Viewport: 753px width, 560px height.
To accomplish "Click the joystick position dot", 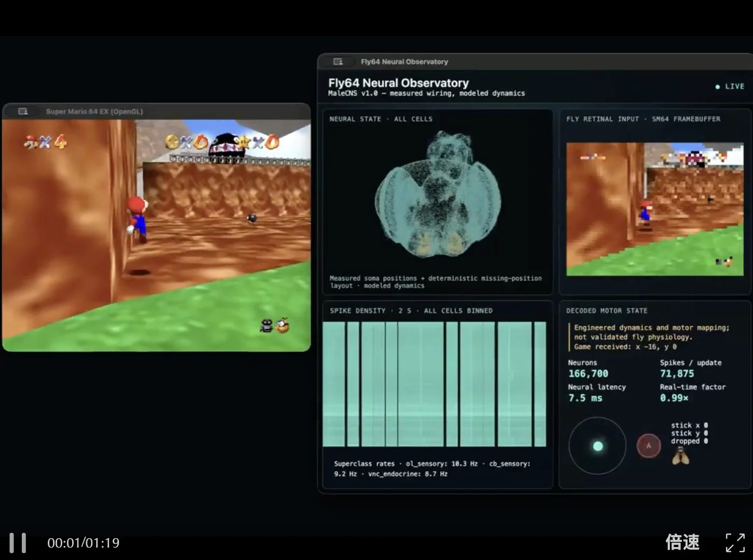I will point(598,446).
